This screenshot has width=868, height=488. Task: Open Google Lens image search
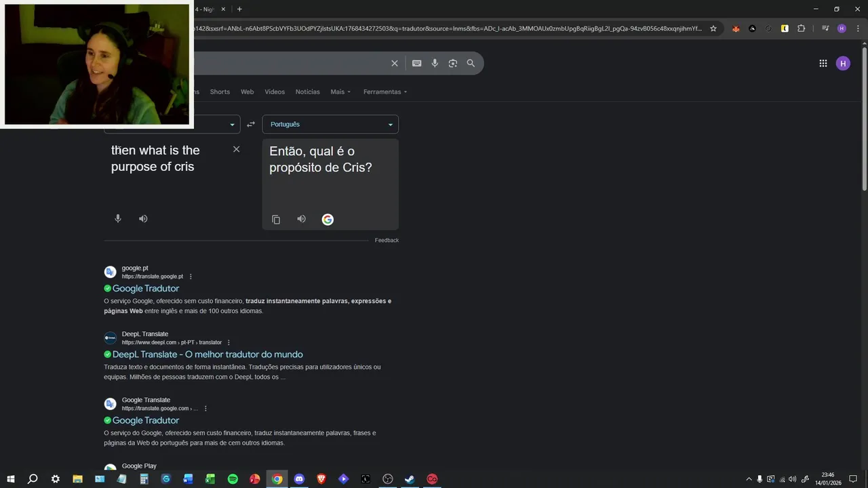pos(453,63)
